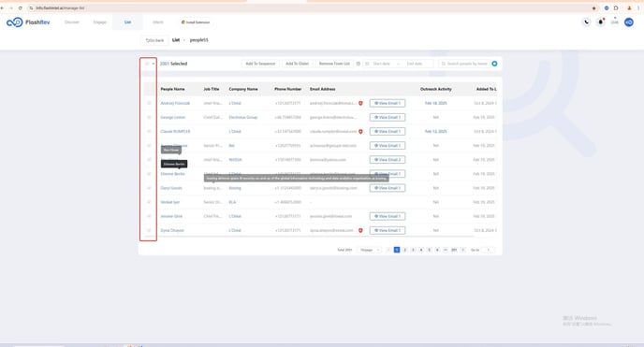Go to last page 201
This screenshot has height=347, width=644.
tap(454, 250)
